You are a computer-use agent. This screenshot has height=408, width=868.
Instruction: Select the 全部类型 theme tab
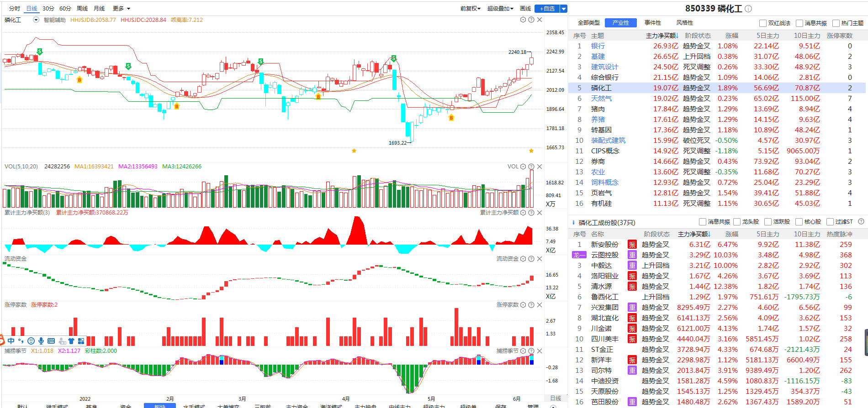(x=589, y=23)
